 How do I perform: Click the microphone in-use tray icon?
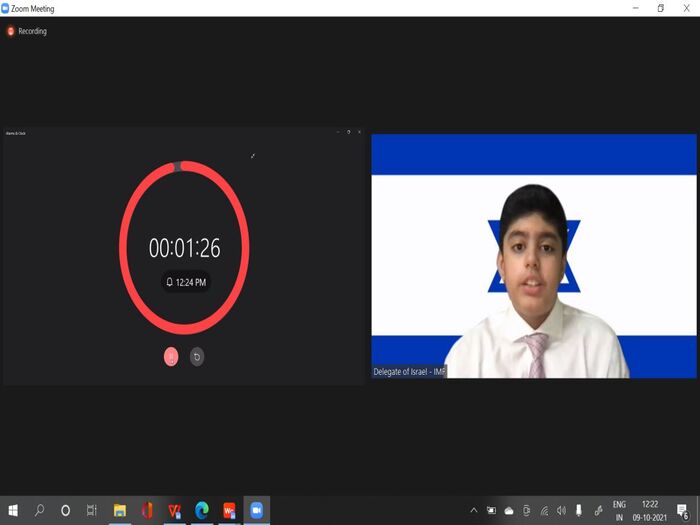coord(579,510)
